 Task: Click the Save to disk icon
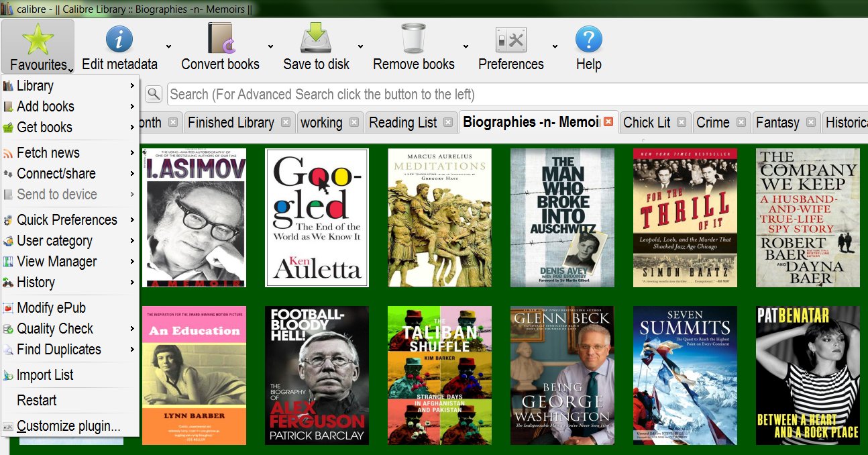pyautogui.click(x=316, y=38)
